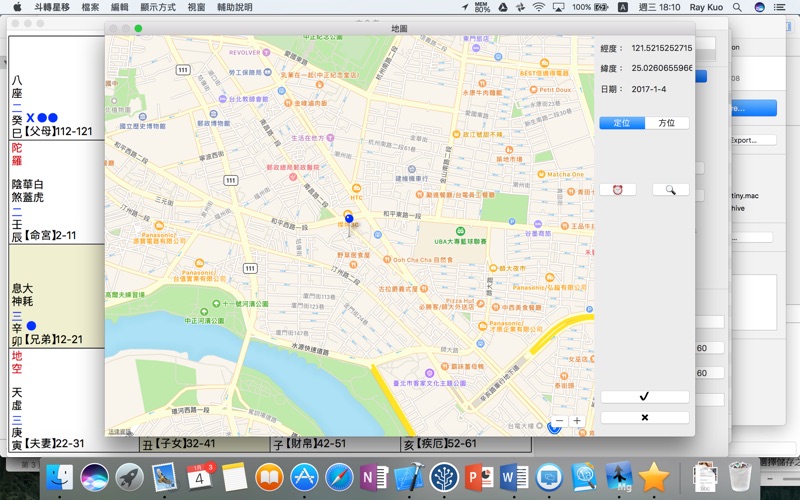The image size is (800, 500).
Task: Open OneNote from the dock
Action: pyautogui.click(x=374, y=477)
